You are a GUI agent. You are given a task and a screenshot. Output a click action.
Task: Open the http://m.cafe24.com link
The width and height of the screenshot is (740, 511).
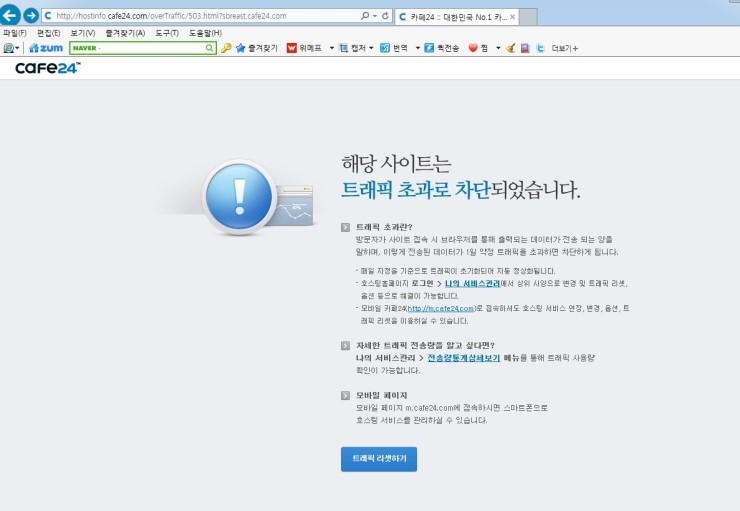(440, 309)
